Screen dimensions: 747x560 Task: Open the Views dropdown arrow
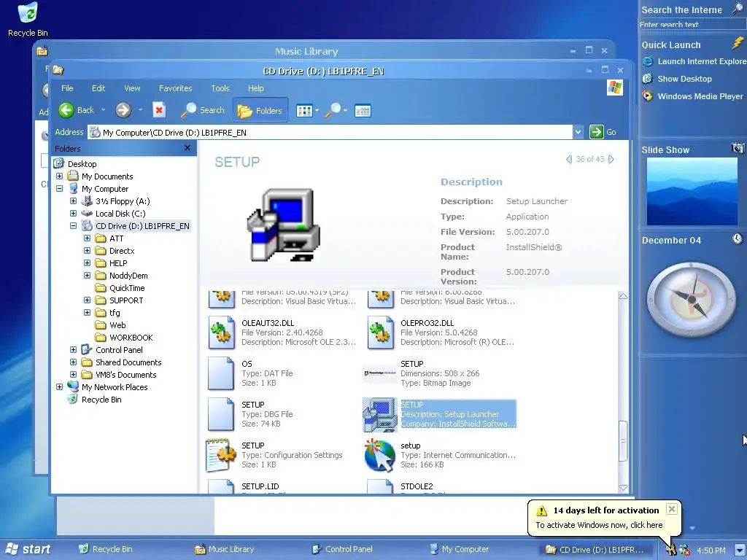tap(317, 111)
